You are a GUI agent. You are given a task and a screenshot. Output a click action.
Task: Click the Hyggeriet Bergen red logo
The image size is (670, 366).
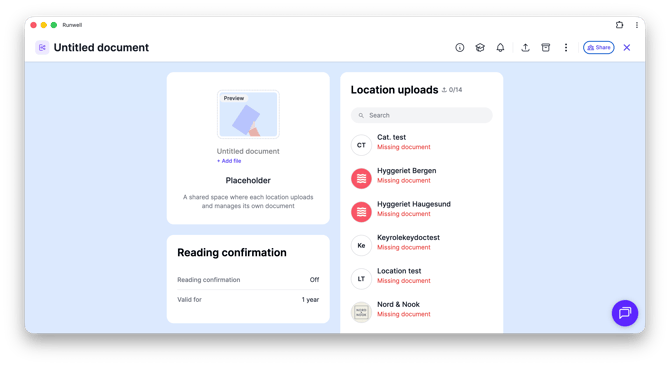[x=361, y=179]
